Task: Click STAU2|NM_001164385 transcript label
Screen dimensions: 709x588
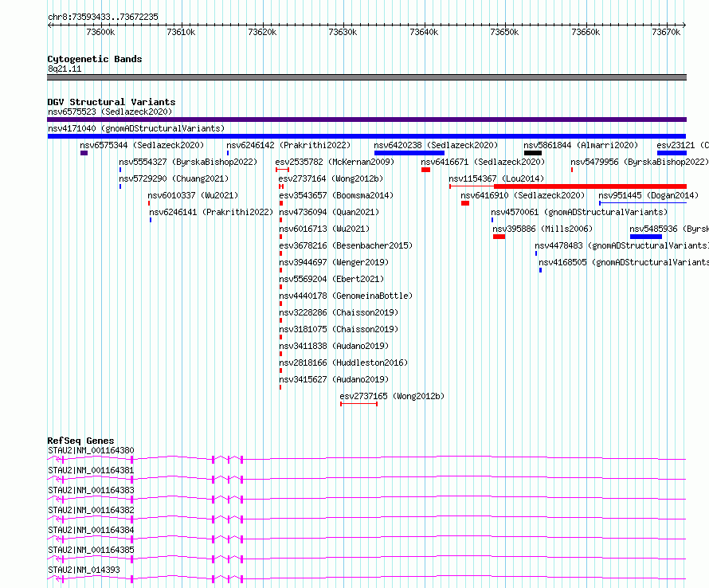Action: (91, 550)
